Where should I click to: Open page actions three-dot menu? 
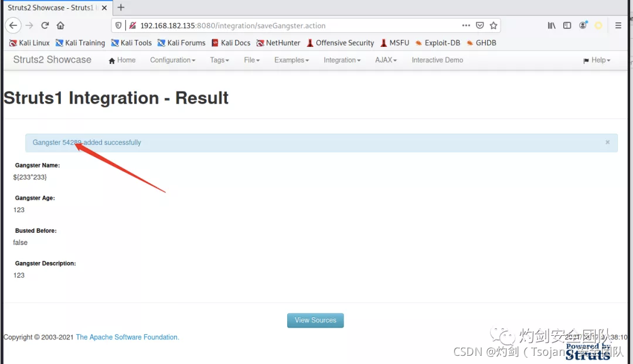[466, 25]
